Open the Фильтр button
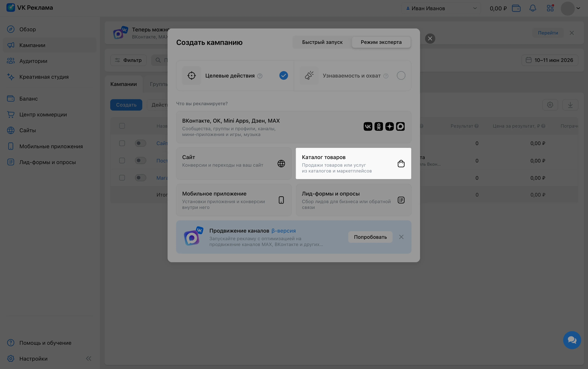 pyautogui.click(x=128, y=60)
